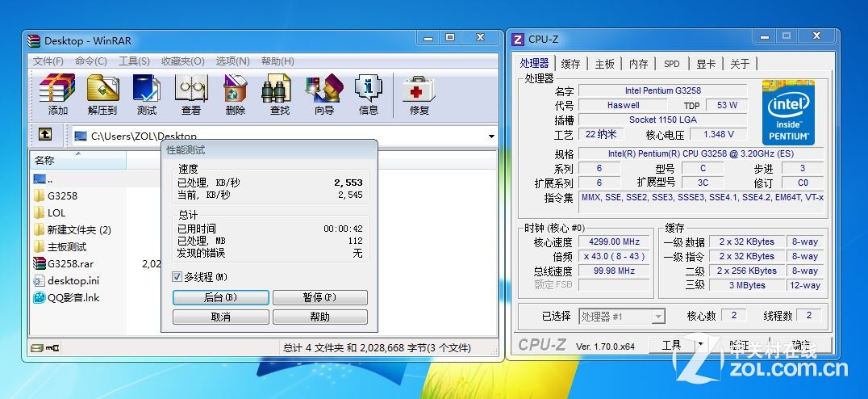Click the key icon in WinRAR status bar
The width and height of the screenshot is (868, 399).
coord(52,348)
